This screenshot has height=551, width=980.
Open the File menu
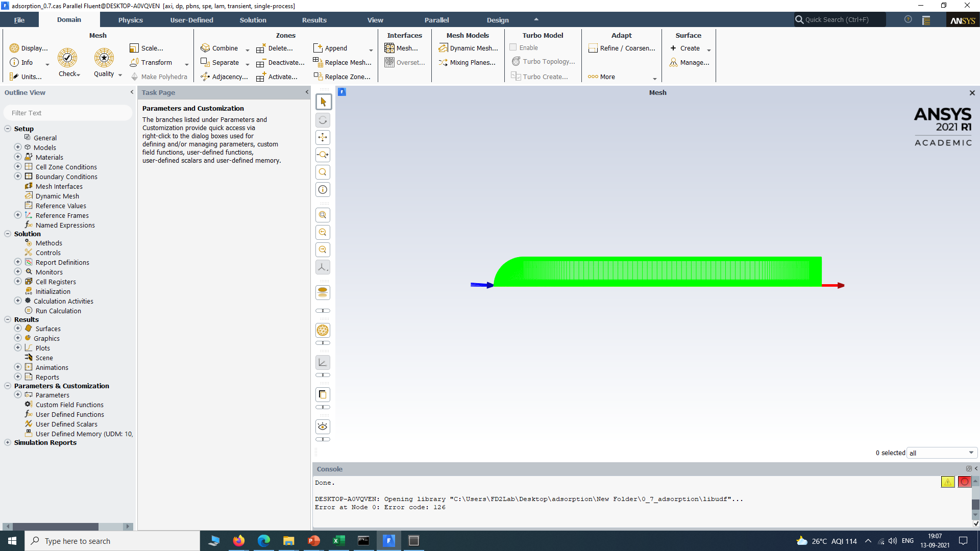click(x=19, y=20)
